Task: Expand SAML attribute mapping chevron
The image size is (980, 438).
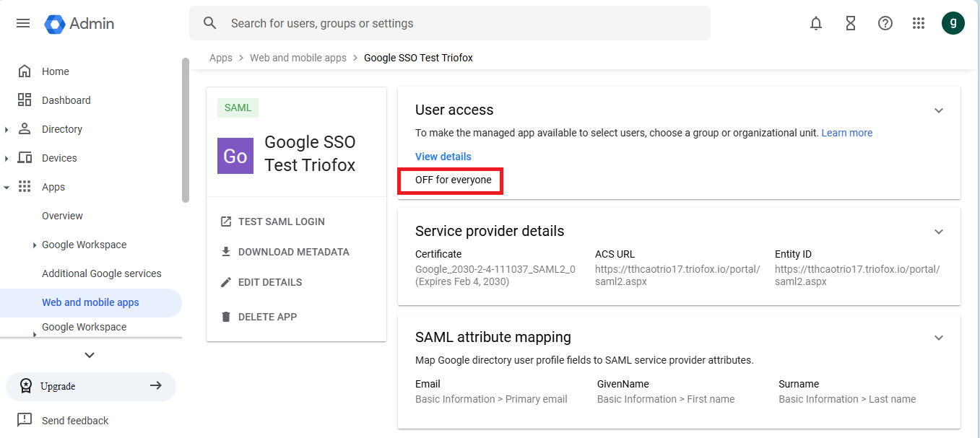Action: (939, 338)
